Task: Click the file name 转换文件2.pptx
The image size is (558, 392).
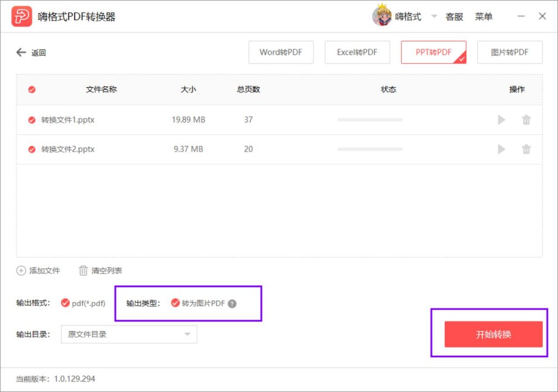Action: (68, 149)
